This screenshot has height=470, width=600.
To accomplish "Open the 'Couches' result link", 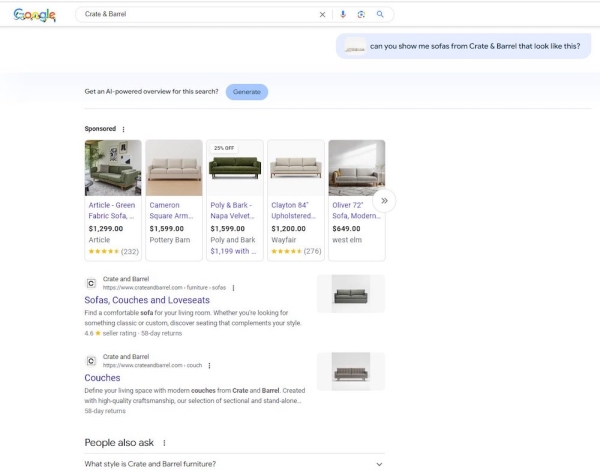I will 102,378.
